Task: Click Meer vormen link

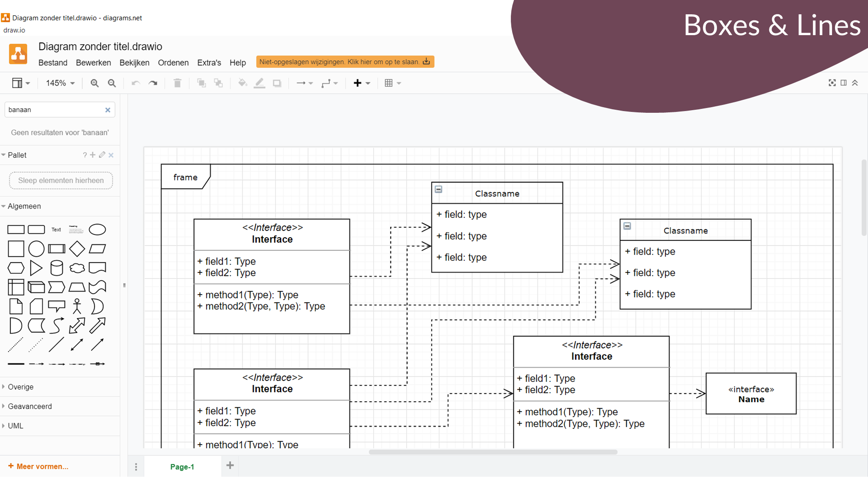Action: [38, 466]
